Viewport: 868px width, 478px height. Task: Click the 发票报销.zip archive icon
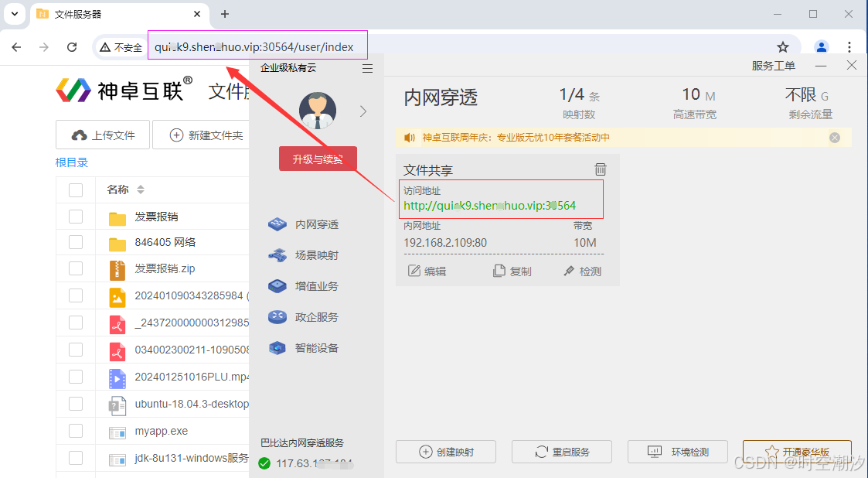pyautogui.click(x=117, y=270)
